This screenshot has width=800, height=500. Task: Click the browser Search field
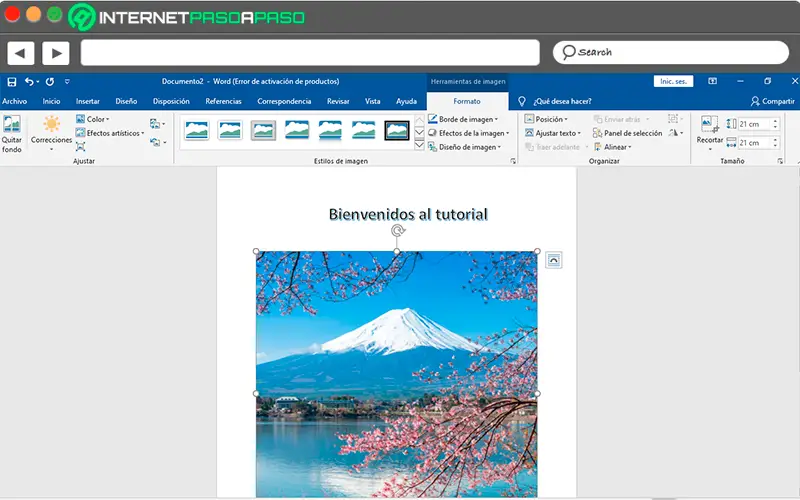click(x=671, y=52)
